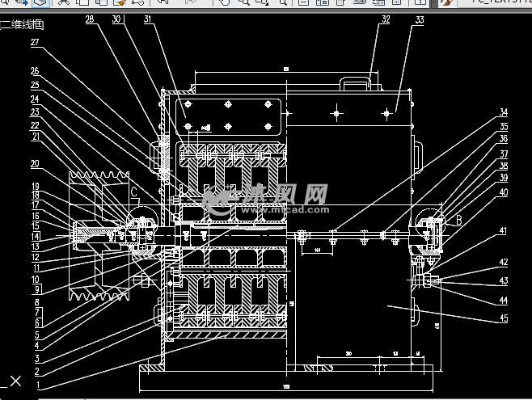The width and height of the screenshot is (532, 400).
Task: Select the Cut scissors icon in the toolbar
Action: (x=63, y=2)
